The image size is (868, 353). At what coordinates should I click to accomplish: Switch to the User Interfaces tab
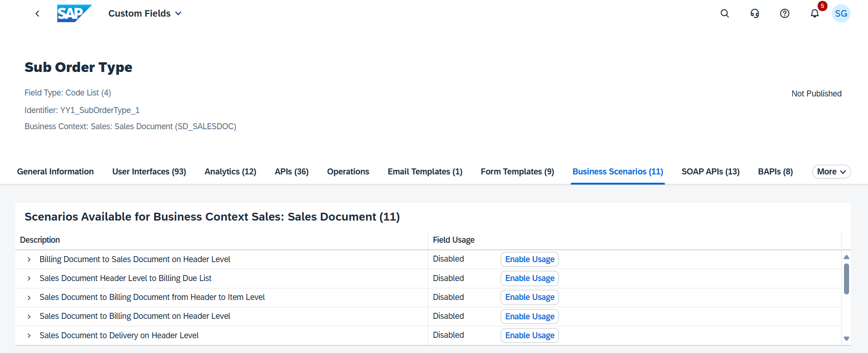pos(149,172)
